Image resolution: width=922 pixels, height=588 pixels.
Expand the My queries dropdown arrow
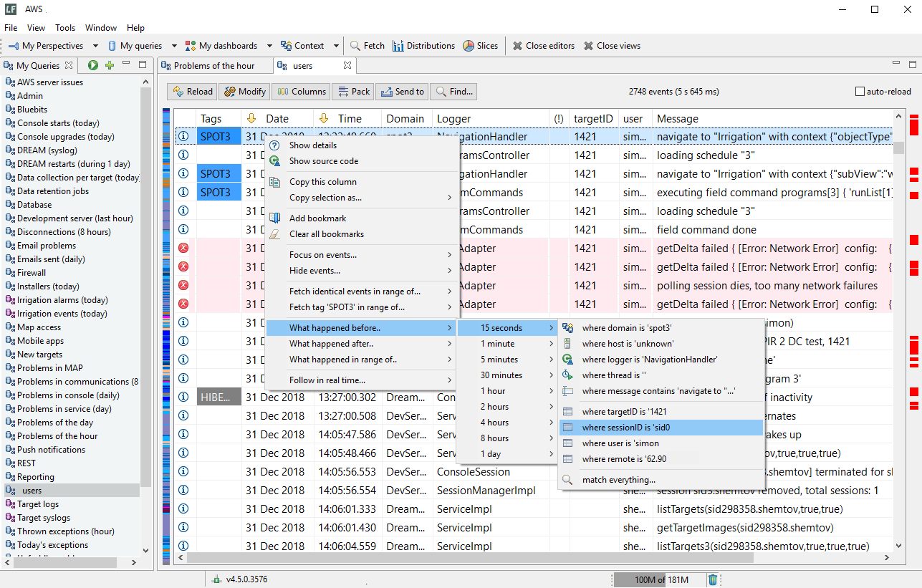click(175, 46)
